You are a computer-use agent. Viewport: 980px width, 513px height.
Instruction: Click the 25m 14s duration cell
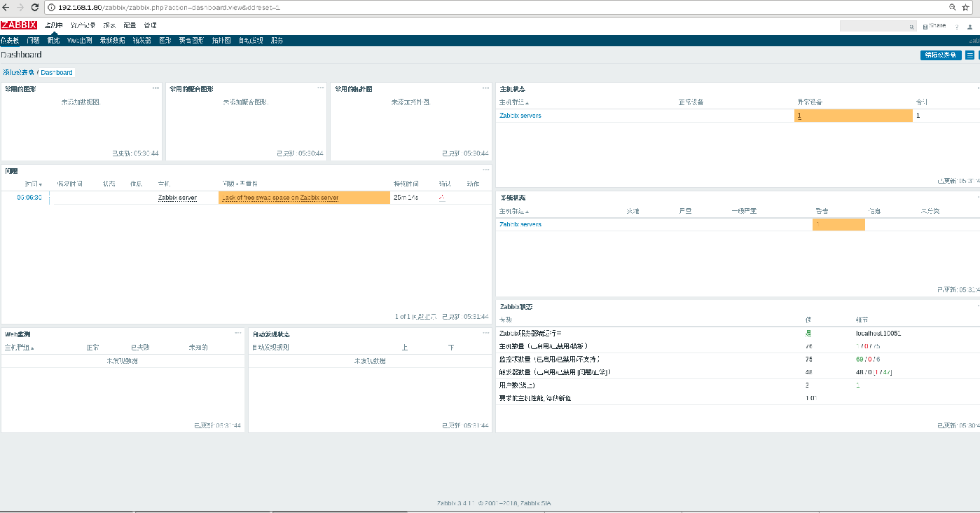[406, 198]
